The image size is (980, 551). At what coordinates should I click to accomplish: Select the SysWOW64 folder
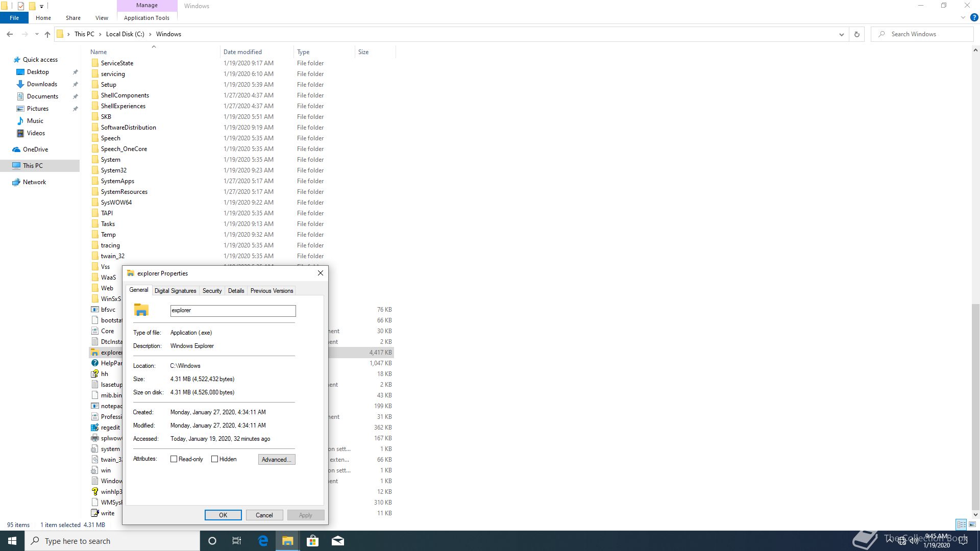pyautogui.click(x=116, y=203)
